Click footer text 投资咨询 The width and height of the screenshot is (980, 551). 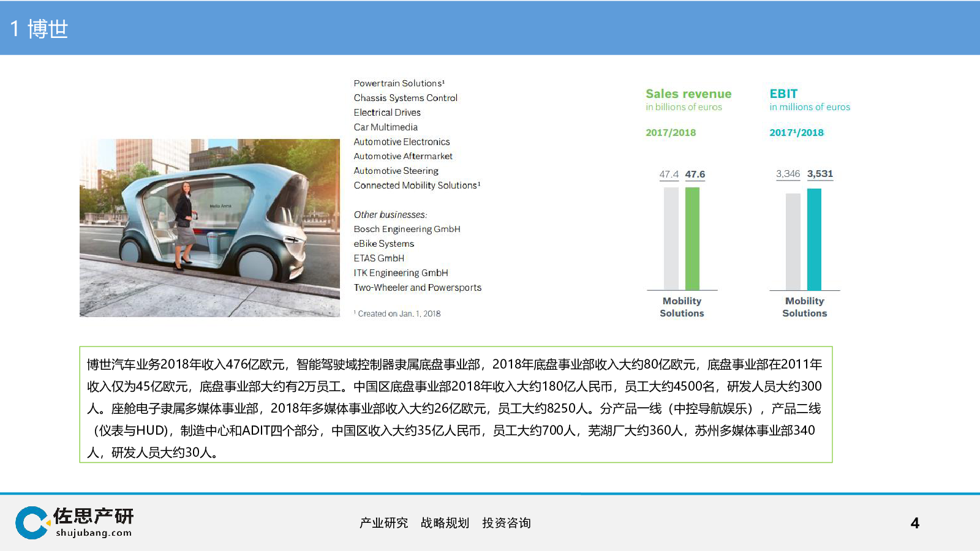pyautogui.click(x=507, y=523)
